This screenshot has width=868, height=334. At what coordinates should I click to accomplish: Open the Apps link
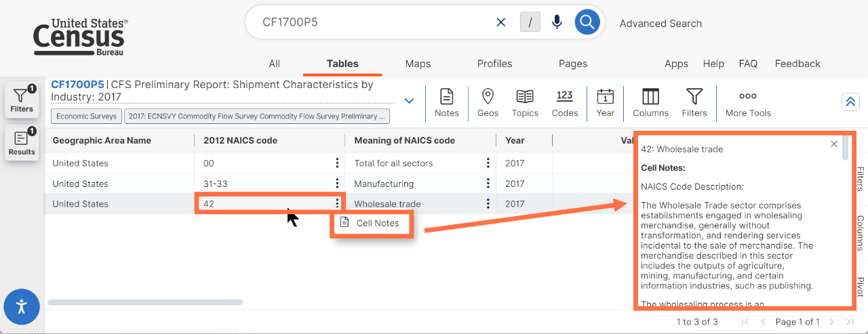coord(676,64)
